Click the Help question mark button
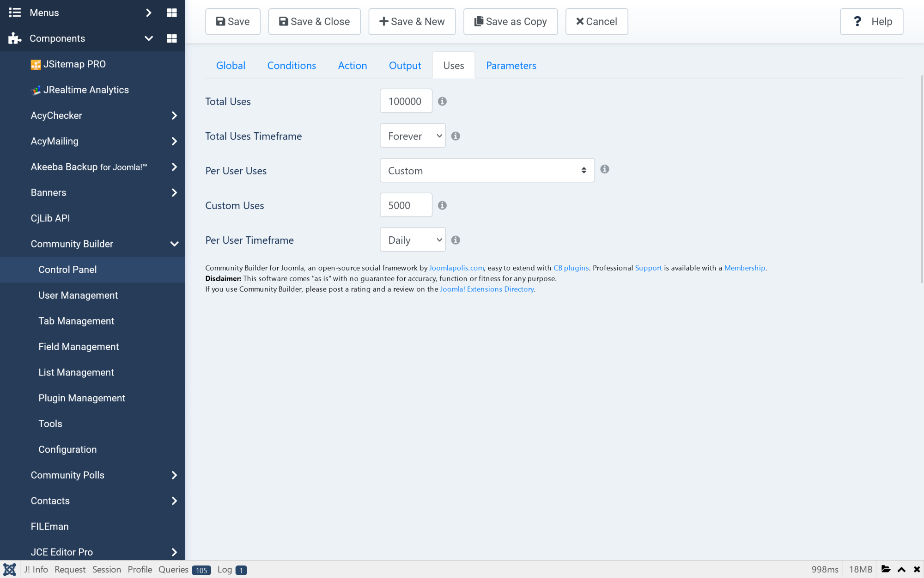 click(871, 22)
